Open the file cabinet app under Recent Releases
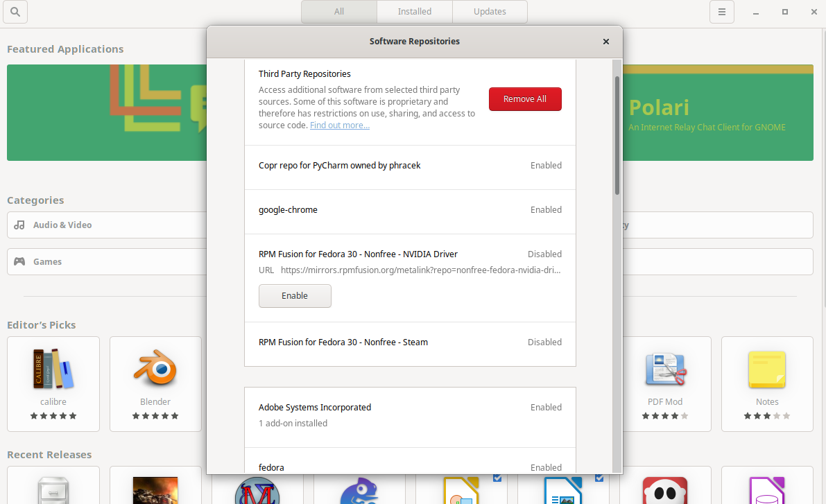 53,490
